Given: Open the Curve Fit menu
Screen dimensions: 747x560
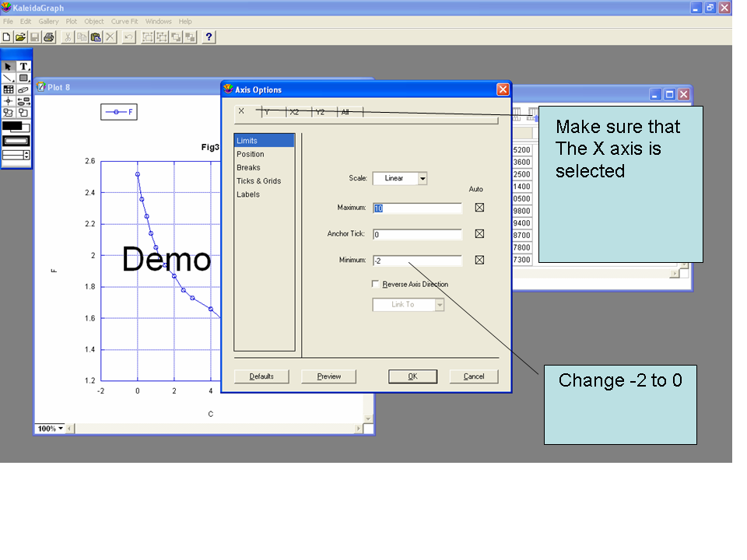Looking at the screenshot, I should (x=124, y=22).
